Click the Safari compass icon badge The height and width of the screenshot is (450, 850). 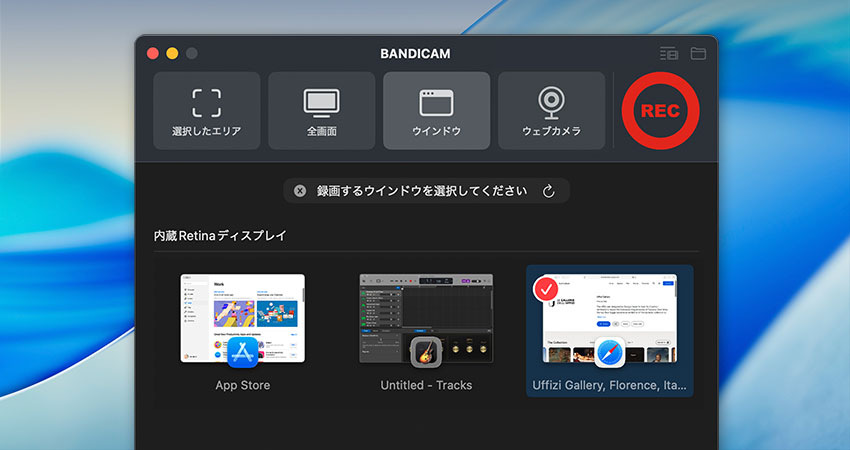(610, 352)
